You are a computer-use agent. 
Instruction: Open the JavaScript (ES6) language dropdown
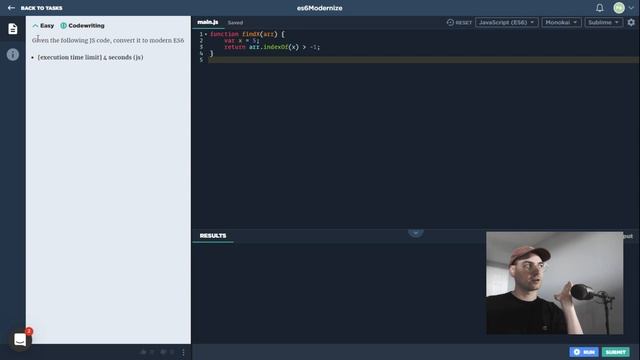(x=507, y=22)
